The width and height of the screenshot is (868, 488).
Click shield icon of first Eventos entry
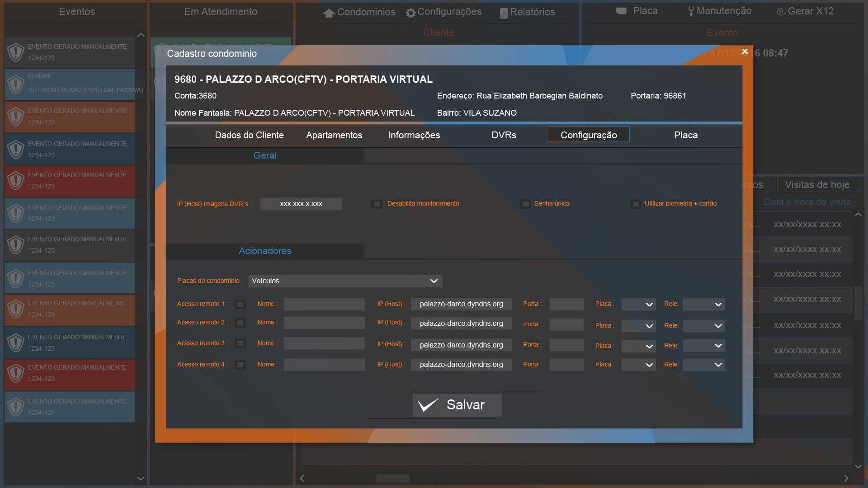[x=16, y=52]
